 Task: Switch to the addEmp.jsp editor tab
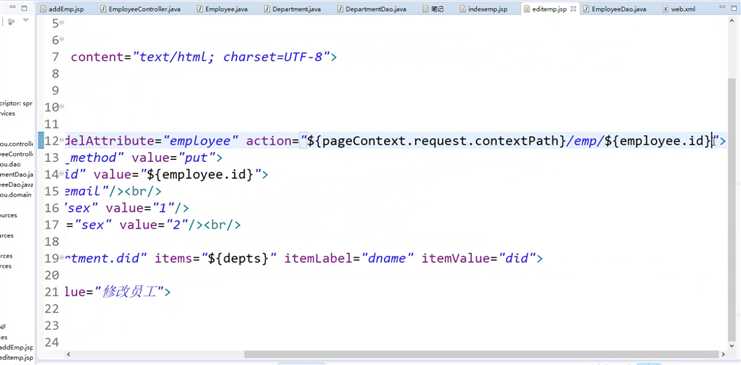[62, 9]
